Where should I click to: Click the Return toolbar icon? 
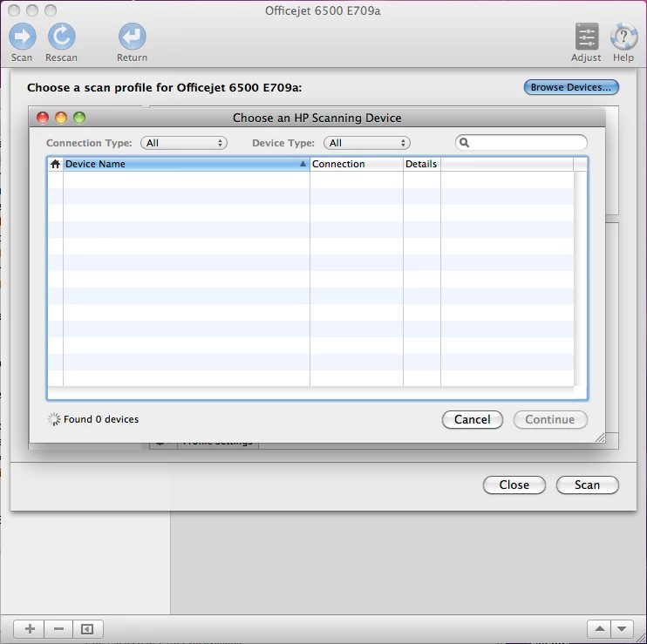132,37
